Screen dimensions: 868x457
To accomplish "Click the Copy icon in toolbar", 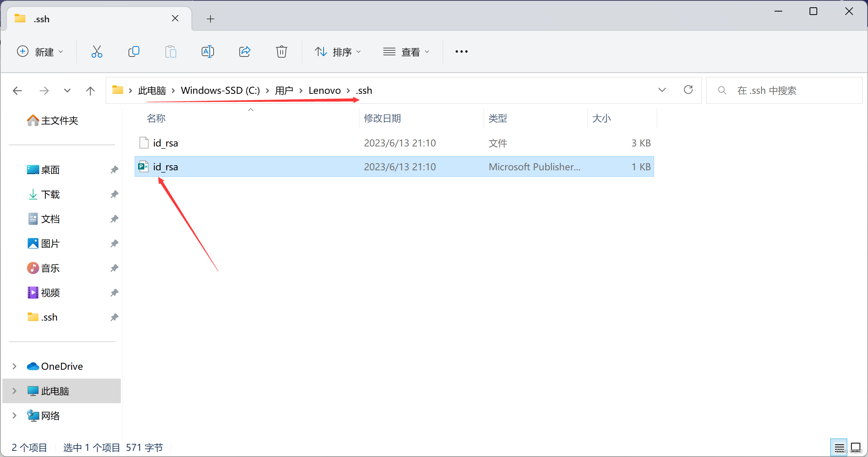I will point(134,52).
